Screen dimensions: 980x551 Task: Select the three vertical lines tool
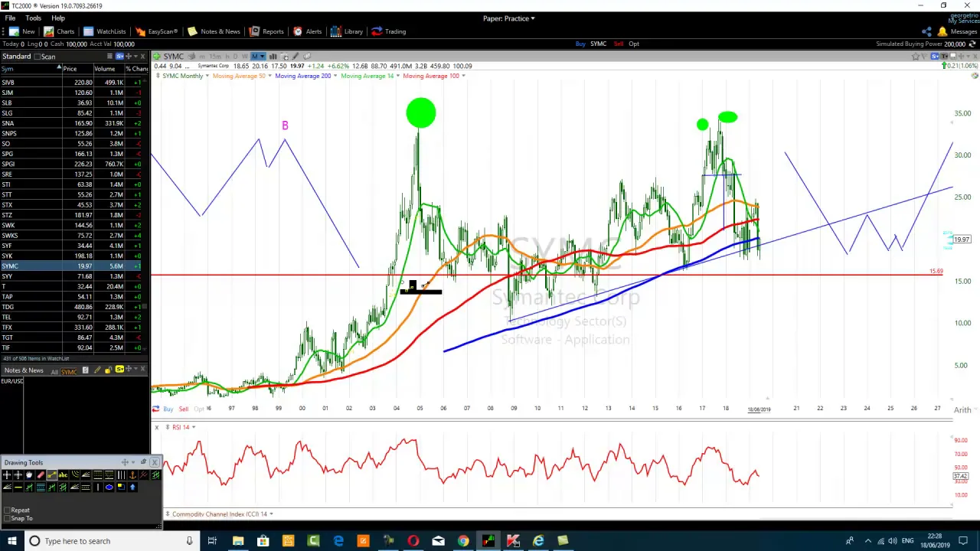coord(121,475)
